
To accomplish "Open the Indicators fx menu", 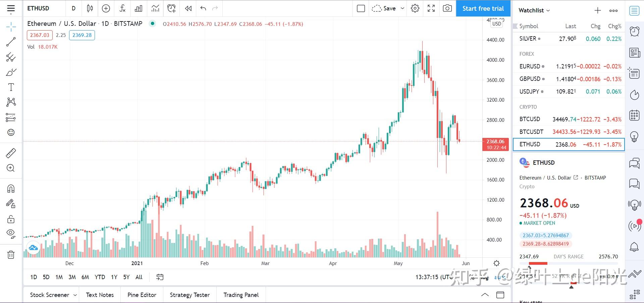I will tap(122, 8).
